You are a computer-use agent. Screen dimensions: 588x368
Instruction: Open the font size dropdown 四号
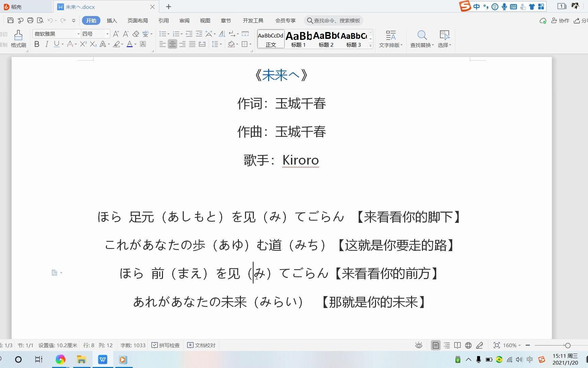point(108,34)
